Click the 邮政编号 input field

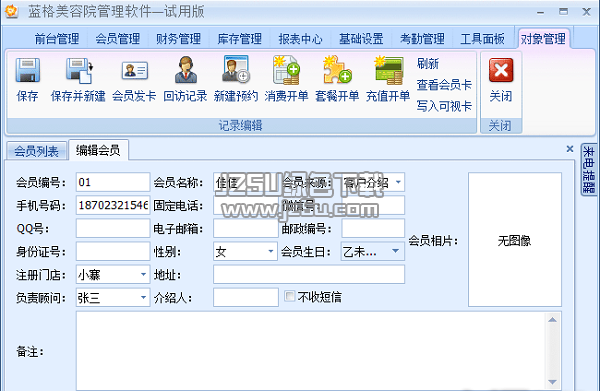coord(373,228)
